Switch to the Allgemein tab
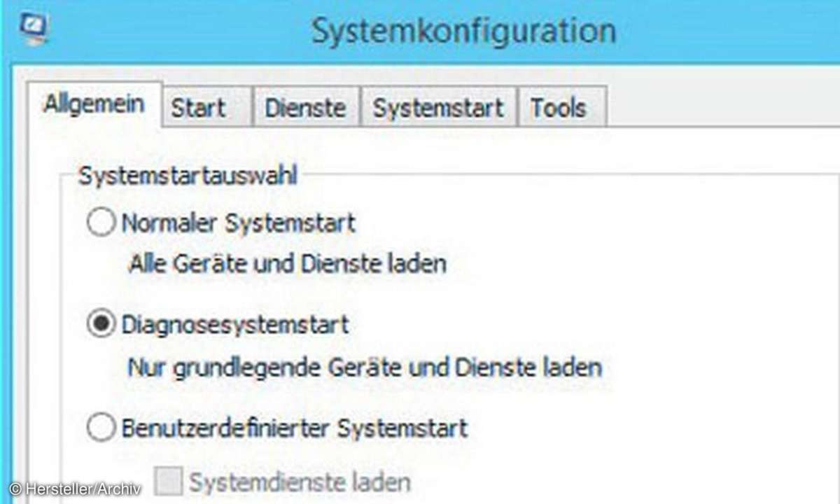Screen dimensions: 840x504 tap(94, 104)
